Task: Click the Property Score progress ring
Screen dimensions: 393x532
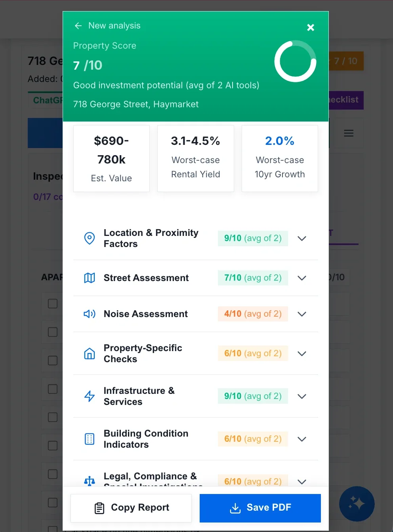Action: tap(295, 61)
